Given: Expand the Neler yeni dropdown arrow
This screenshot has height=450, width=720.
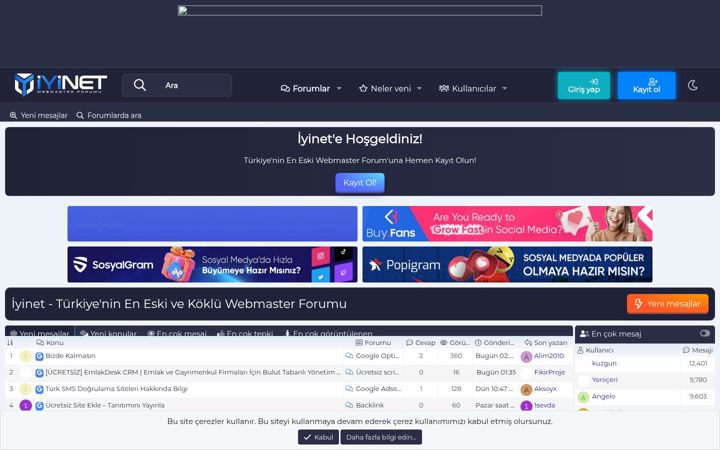Looking at the screenshot, I should pyautogui.click(x=419, y=88).
